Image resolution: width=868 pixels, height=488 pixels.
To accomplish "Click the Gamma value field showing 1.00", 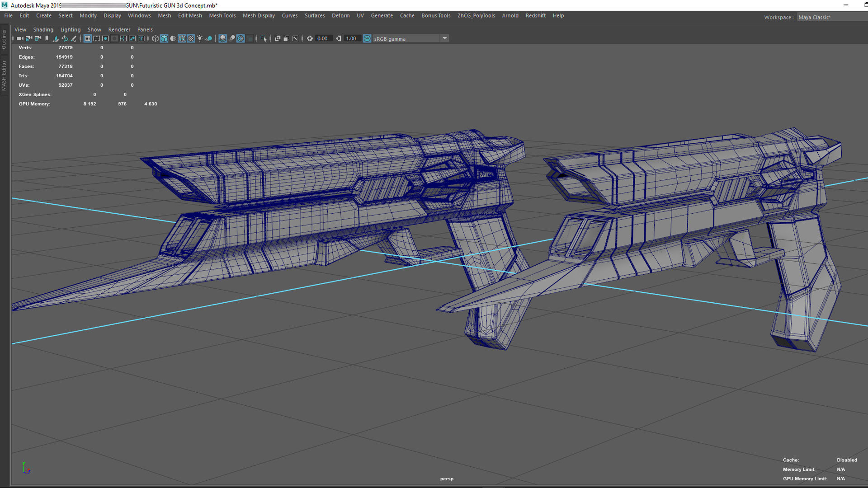I will 352,38.
